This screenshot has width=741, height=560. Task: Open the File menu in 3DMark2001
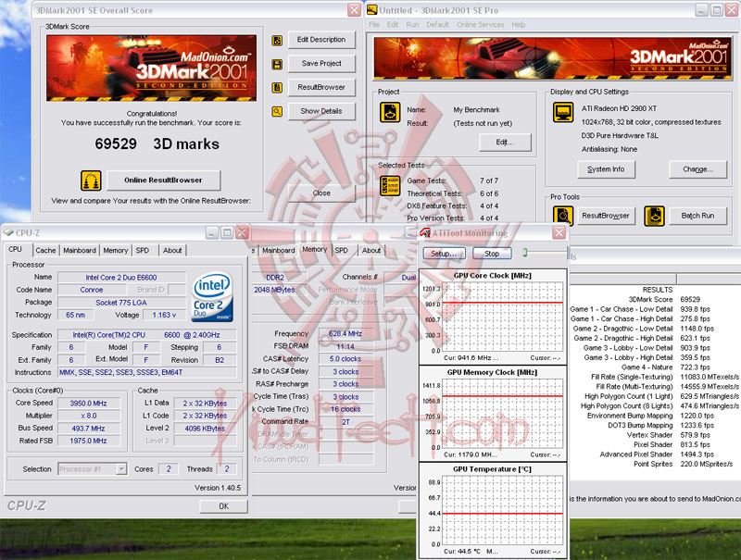tap(374, 25)
